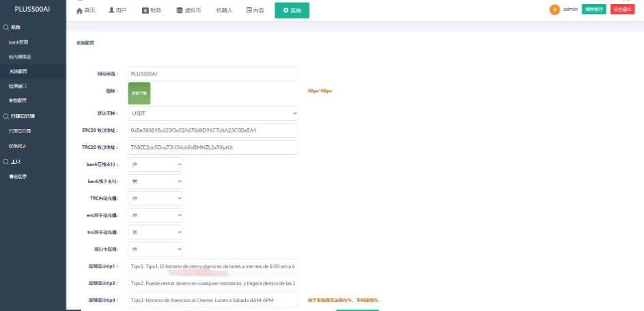This screenshot has width=644, height=311.
Task: Open 参数配置 in the sidebar
Action: pyautogui.click(x=18, y=100)
